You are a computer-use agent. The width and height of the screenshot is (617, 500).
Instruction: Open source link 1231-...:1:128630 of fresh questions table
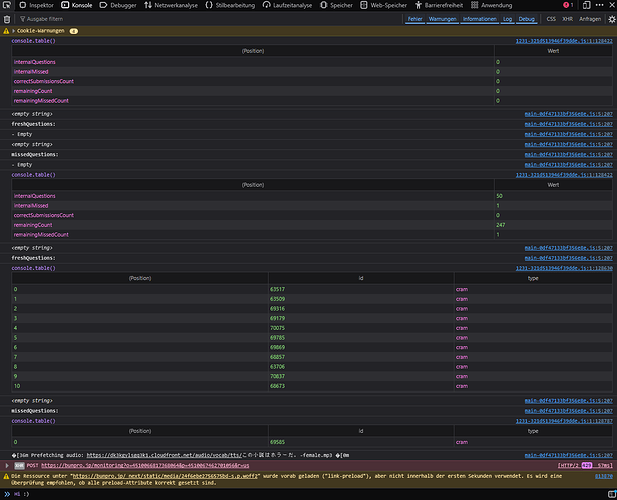(x=564, y=268)
